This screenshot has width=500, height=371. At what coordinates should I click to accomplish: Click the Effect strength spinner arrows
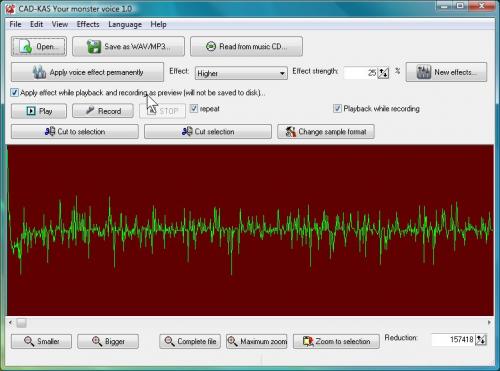(x=383, y=72)
